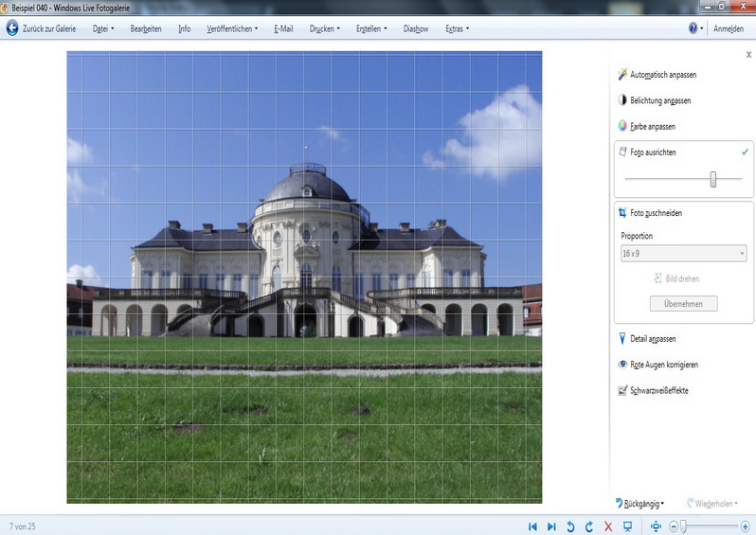Image resolution: width=756 pixels, height=535 pixels.
Task: Rotate photo clockwise
Action: (589, 526)
